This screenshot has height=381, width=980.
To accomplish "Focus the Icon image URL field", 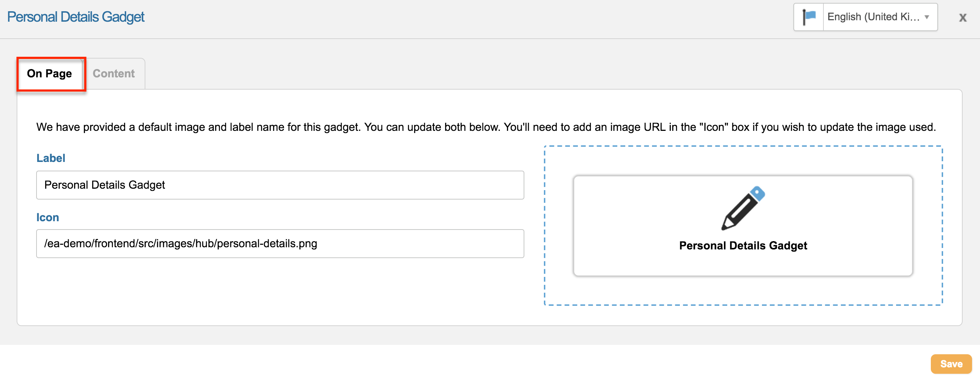I will tap(280, 244).
